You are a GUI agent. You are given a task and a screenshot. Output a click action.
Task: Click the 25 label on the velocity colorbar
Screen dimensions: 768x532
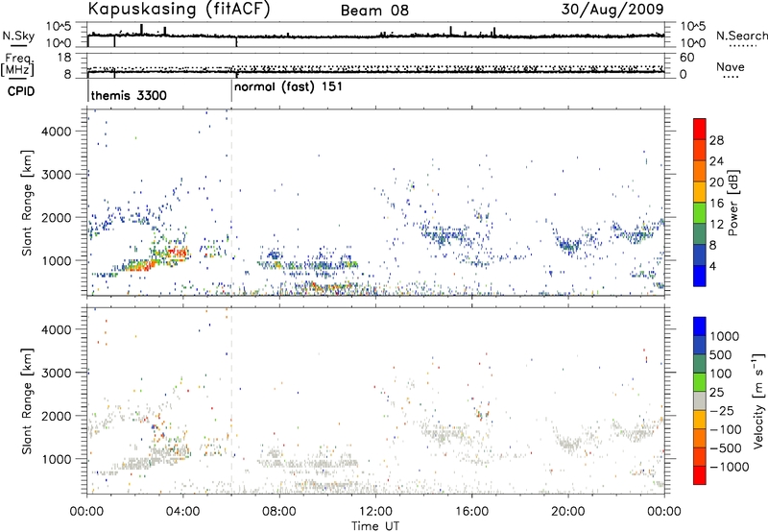[716, 393]
